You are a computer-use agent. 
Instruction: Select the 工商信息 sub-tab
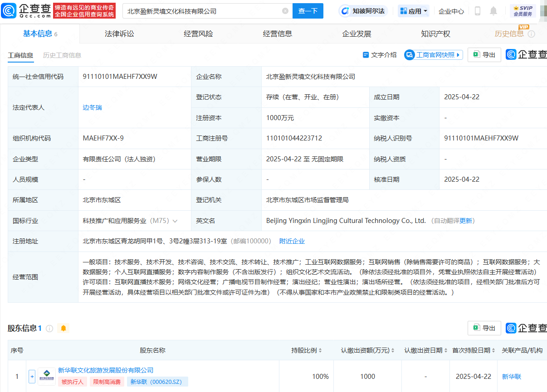tap(20, 55)
